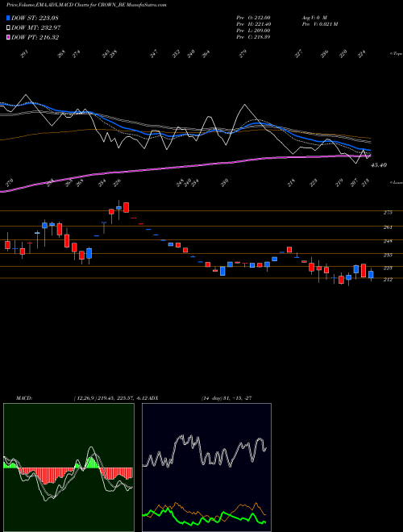Click the 227 tops label
The width and height of the screenshot is (403, 532).
click(298, 54)
